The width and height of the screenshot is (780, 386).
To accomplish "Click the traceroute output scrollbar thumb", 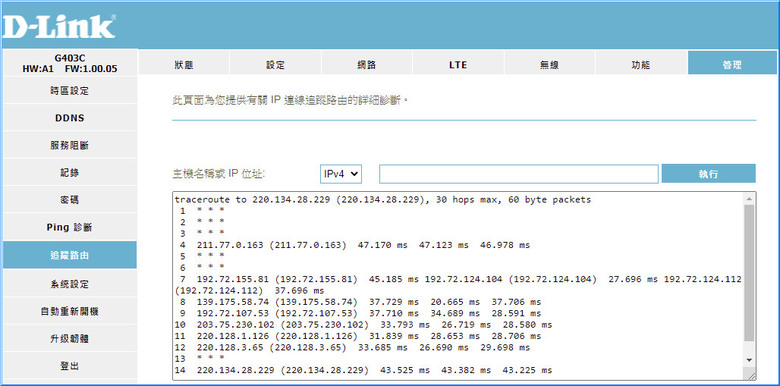I will [749, 273].
